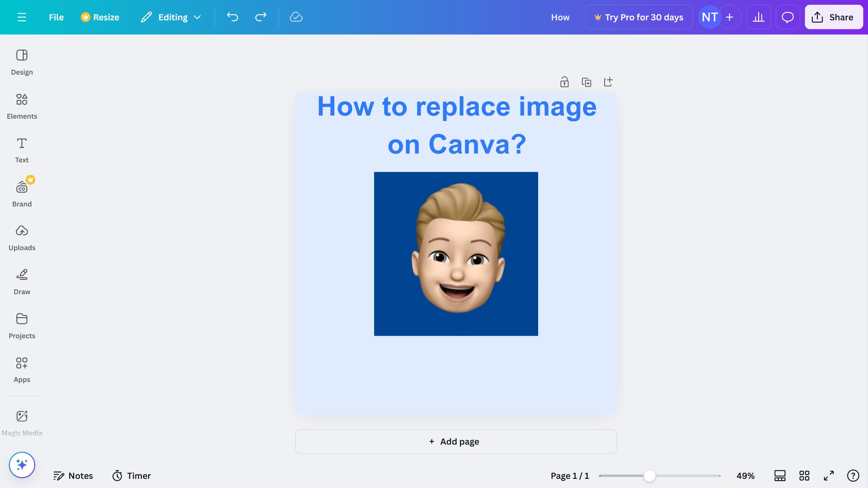Open the hamburger main menu

tap(22, 17)
